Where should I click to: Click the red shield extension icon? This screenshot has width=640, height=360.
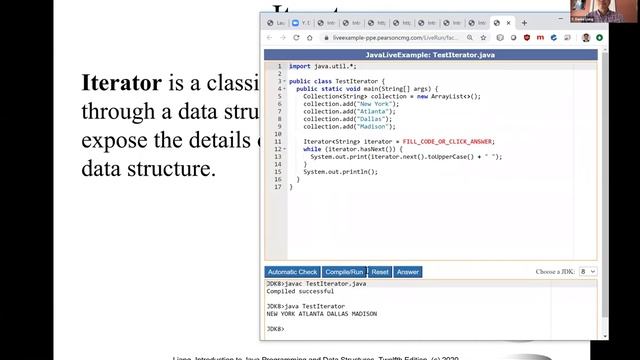pos(527,38)
